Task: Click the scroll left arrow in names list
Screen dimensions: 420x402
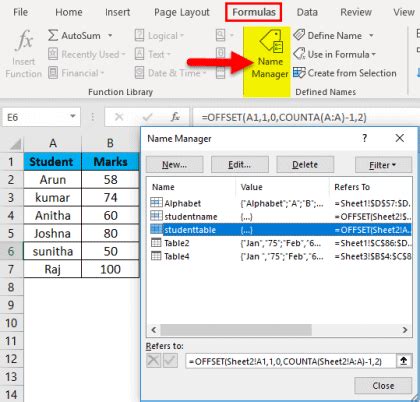Action: point(154,330)
